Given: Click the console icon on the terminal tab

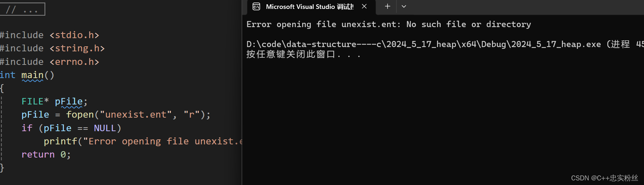Looking at the screenshot, I should pos(256,6).
